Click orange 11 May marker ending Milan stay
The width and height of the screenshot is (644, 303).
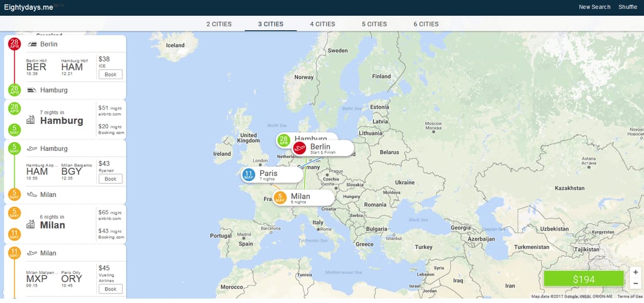[x=14, y=234]
